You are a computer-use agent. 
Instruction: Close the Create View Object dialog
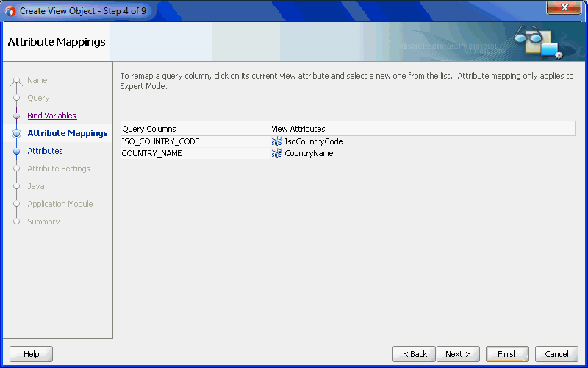pyautogui.click(x=564, y=7)
